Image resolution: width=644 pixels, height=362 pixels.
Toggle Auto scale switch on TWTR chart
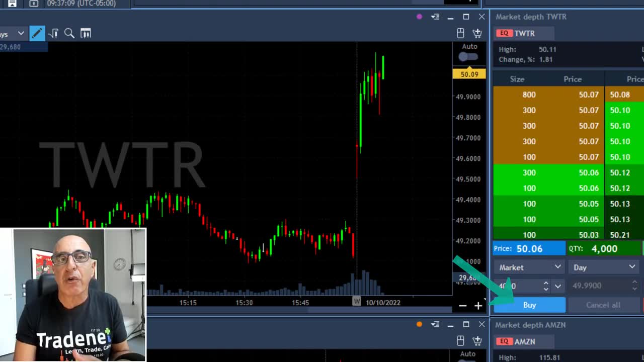click(468, 57)
